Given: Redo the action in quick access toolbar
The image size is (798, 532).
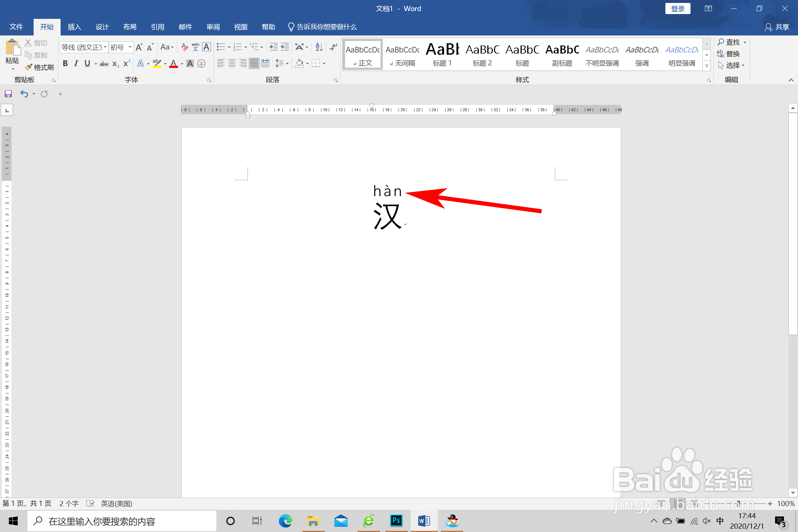Looking at the screenshot, I should coord(44,94).
